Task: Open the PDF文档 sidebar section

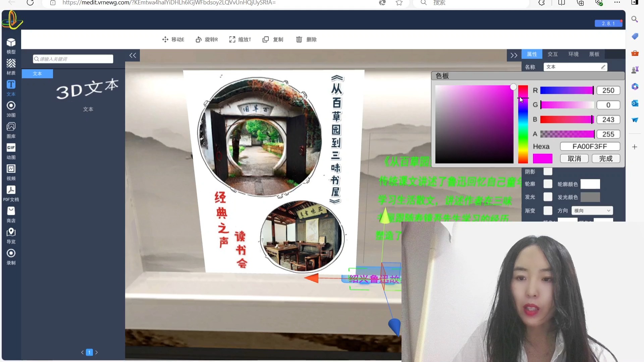Action: click(11, 194)
